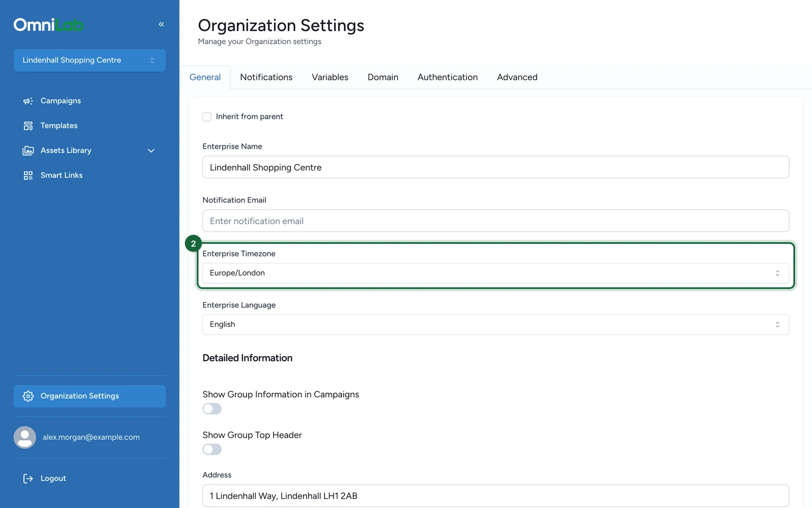This screenshot has height=508, width=812.
Task: Click the Smart Links QR code icon
Action: click(28, 176)
